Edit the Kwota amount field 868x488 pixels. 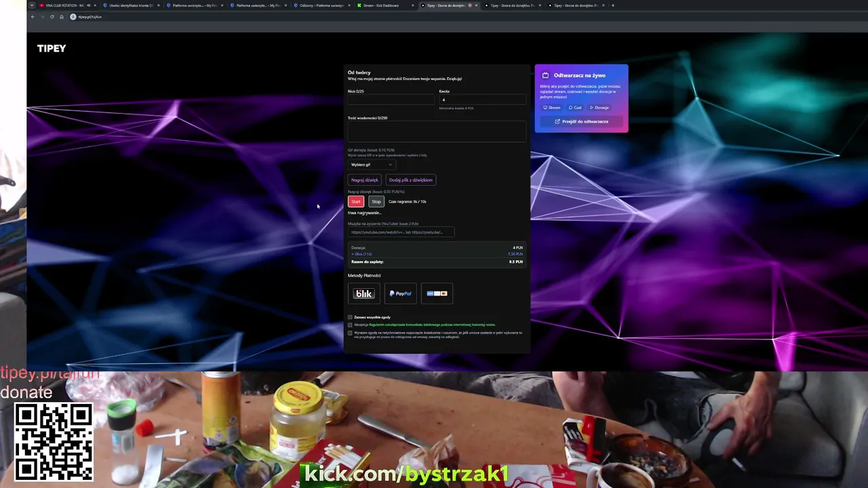[482, 100]
